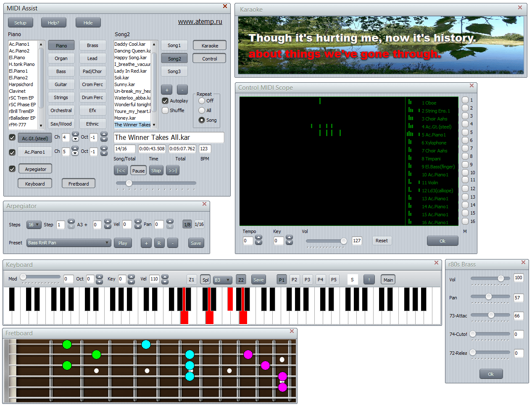Switch to the Song1 list
The image size is (532, 406).
(x=174, y=45)
